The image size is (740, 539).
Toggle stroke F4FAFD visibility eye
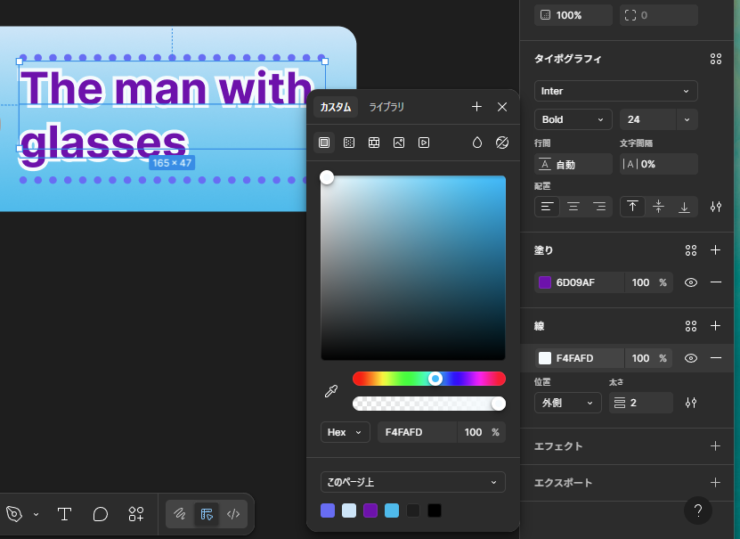pos(690,358)
